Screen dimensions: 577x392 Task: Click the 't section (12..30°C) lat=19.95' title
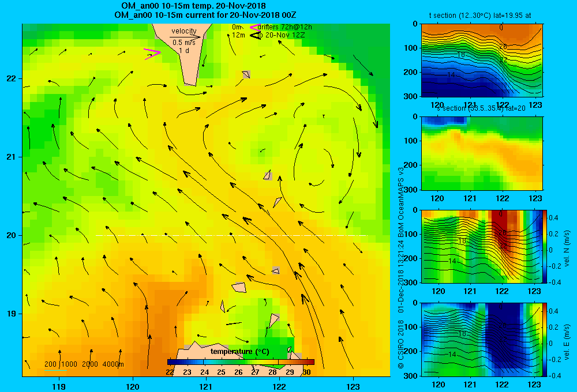pyautogui.click(x=476, y=16)
